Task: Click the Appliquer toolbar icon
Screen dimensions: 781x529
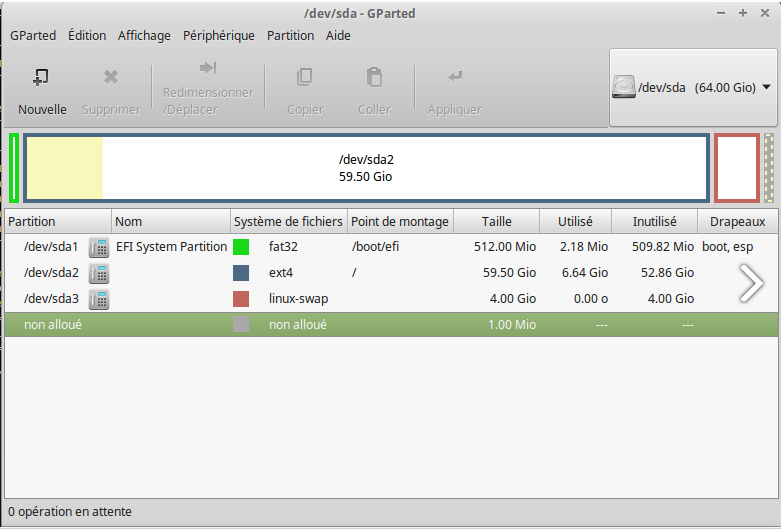Action: click(x=455, y=76)
